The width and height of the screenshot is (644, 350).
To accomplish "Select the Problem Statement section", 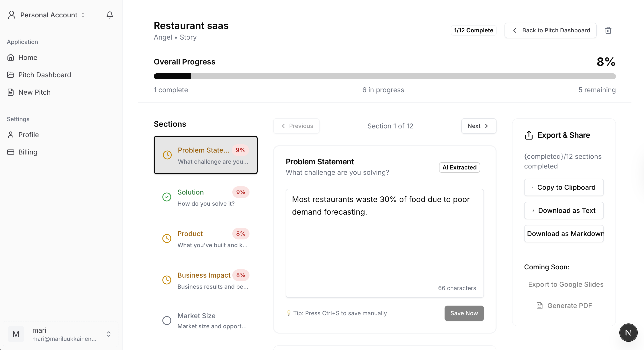I will 205,155.
